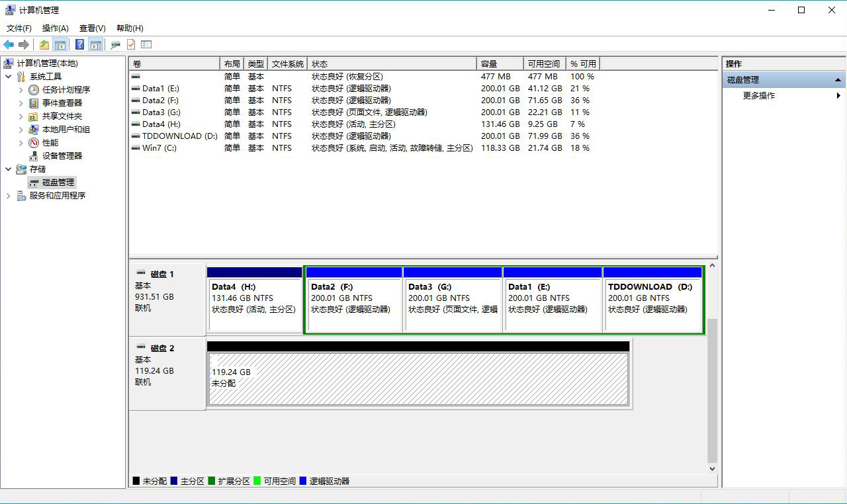
Task: Click the checklist settings toolbar icon
Action: tap(146, 44)
